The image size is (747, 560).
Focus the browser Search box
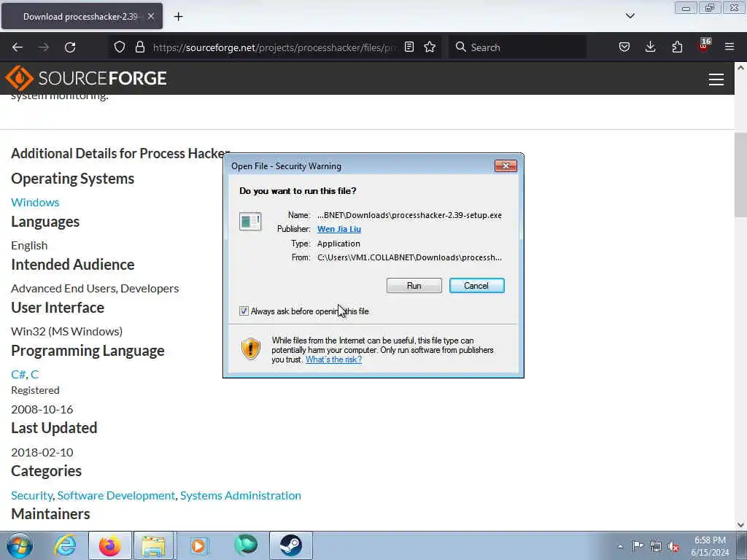(x=517, y=47)
